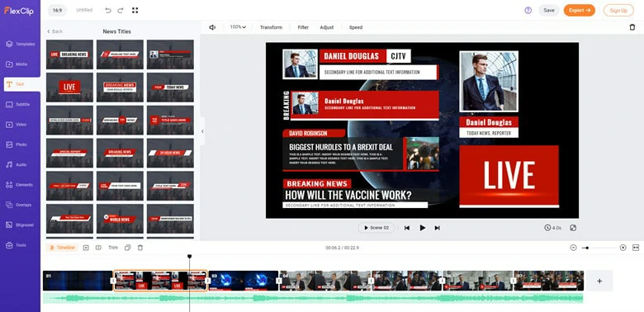644x312 pixels.
Task: Click the redo arrow icon
Action: pos(121,10)
